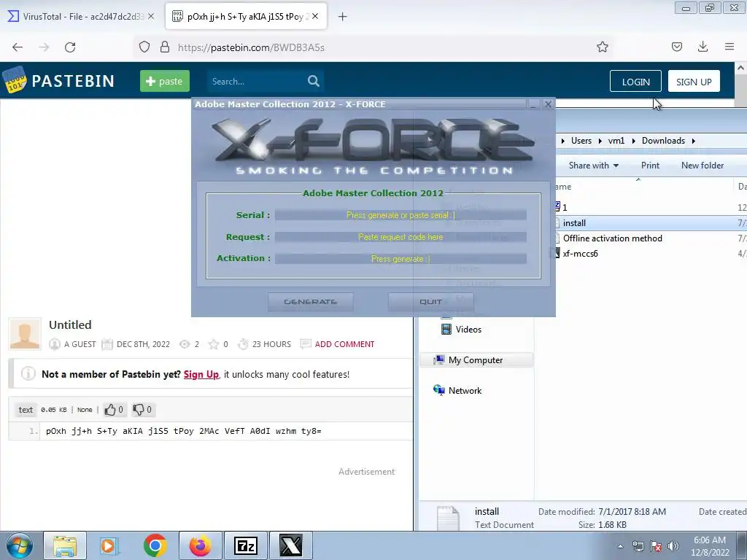The width and height of the screenshot is (747, 560).
Task: Close the X-FORCE keygen window
Action: tap(548, 104)
